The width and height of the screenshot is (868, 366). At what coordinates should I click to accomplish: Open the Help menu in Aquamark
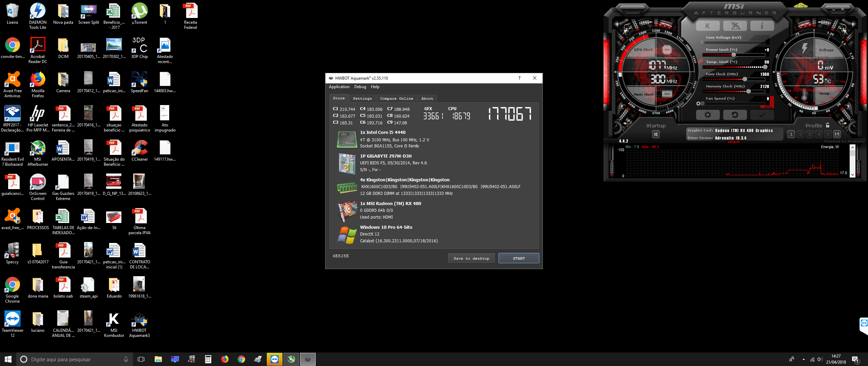pyautogui.click(x=375, y=87)
